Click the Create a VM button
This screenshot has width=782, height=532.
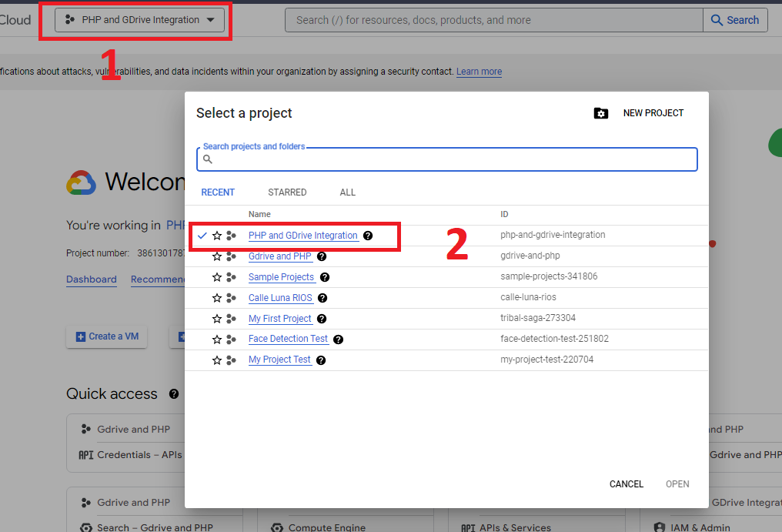tap(107, 336)
